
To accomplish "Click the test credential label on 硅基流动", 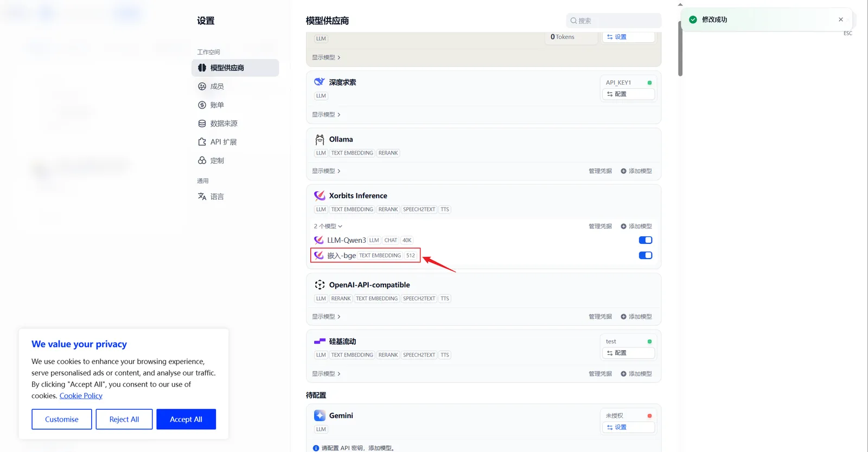I will tap(611, 341).
